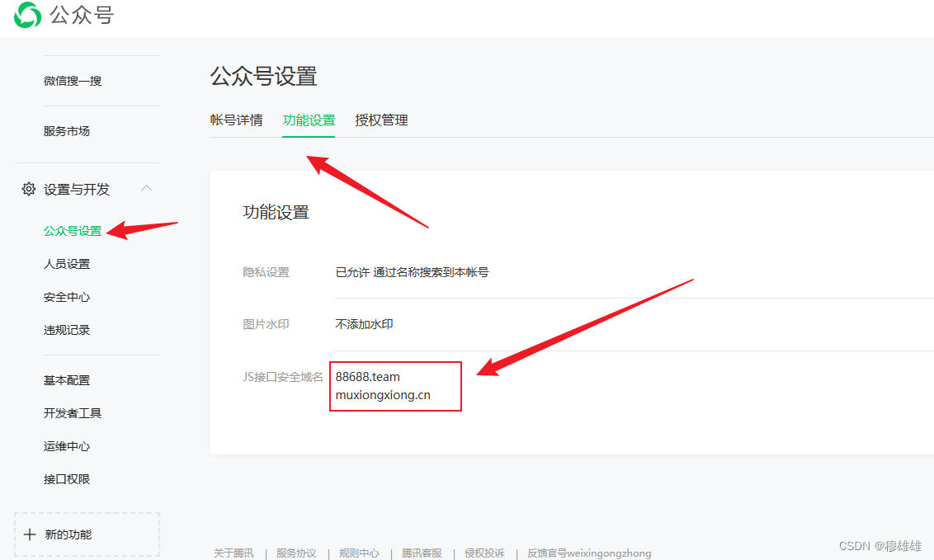Switch to the 帐号详情 tab
The width and height of the screenshot is (934, 560).
click(237, 120)
